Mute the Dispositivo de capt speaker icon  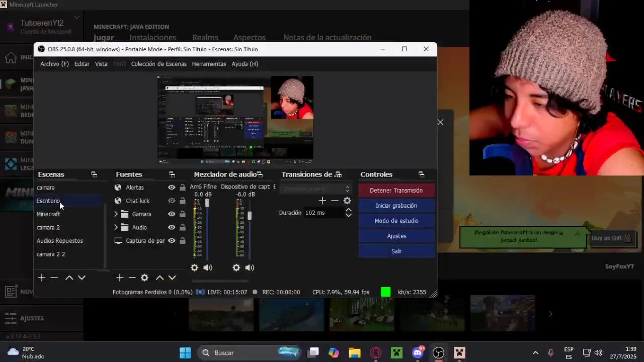coord(250,267)
